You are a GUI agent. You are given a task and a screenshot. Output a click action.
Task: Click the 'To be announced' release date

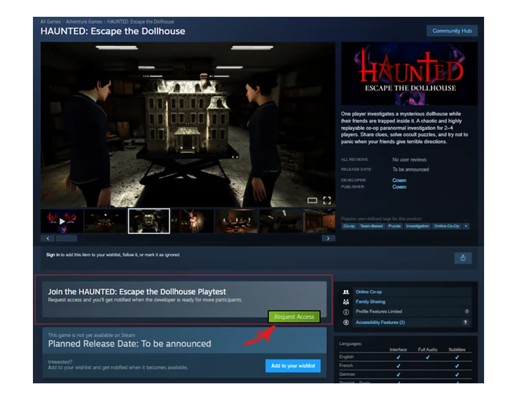click(411, 170)
